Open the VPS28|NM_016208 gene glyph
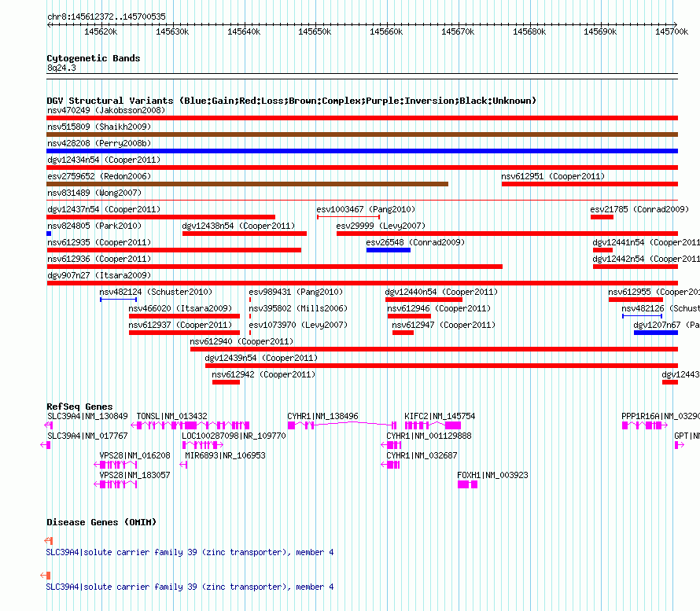This screenshot has width=700, height=611. (115, 465)
